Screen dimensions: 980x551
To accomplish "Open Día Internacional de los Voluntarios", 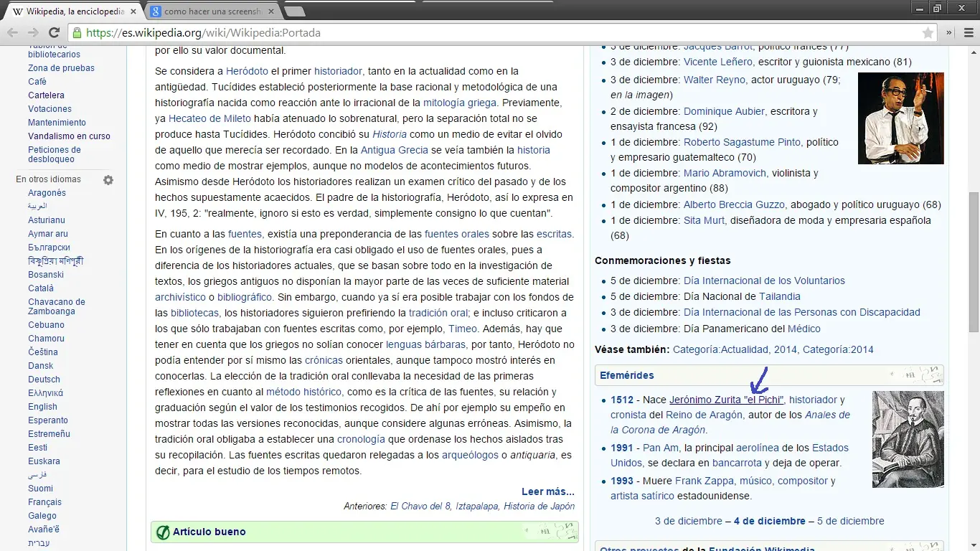I will [x=764, y=281].
